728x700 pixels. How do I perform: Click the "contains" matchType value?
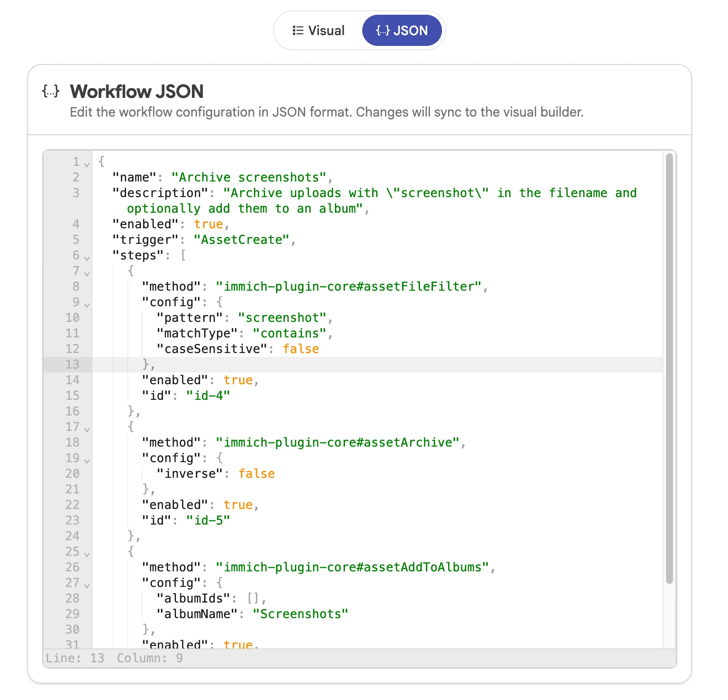(x=289, y=333)
